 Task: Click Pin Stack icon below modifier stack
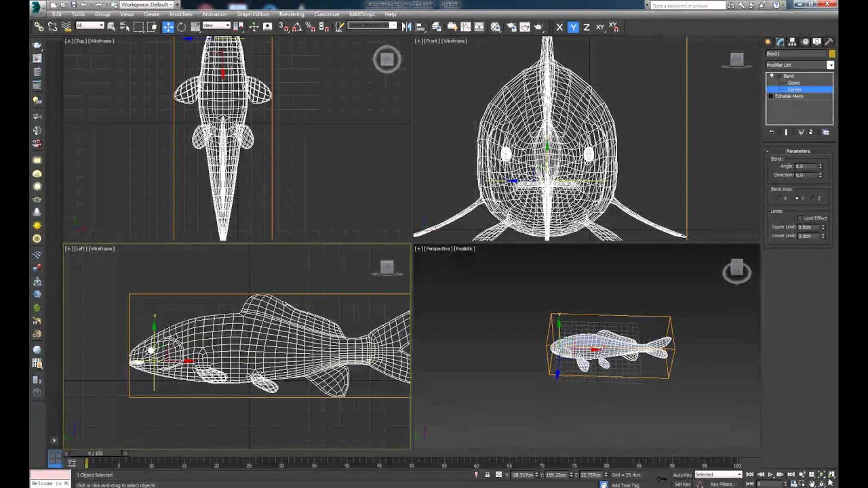click(x=772, y=132)
